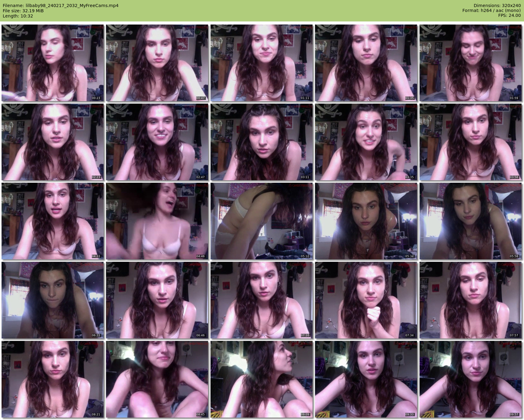This screenshot has width=524, height=420.
Task: Click the frame marked 08:45
Action: 157,379
